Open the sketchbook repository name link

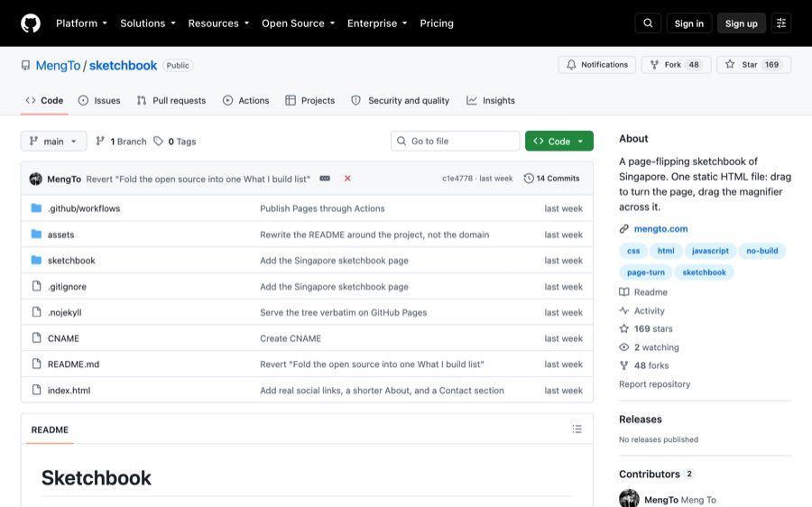pyautogui.click(x=123, y=65)
